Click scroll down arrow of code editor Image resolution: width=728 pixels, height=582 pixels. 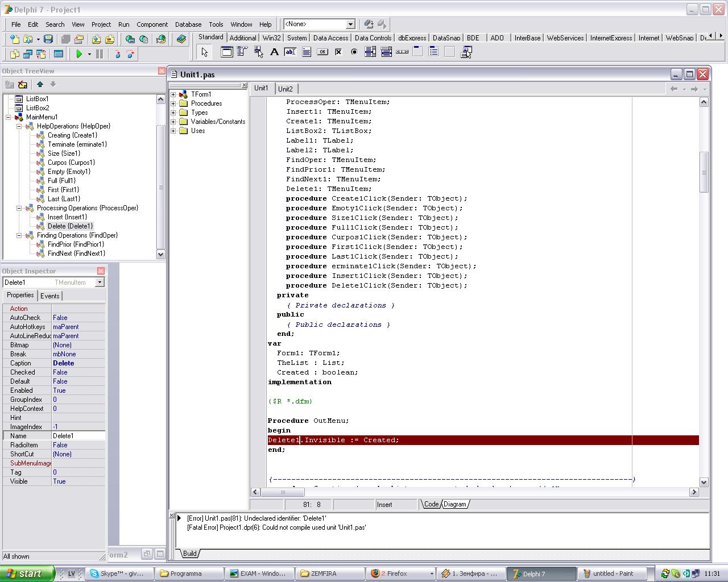(704, 482)
